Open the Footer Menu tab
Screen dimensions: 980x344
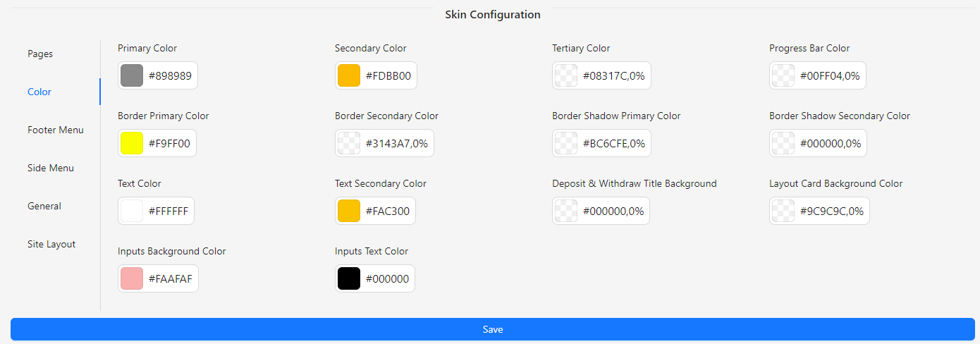point(56,130)
